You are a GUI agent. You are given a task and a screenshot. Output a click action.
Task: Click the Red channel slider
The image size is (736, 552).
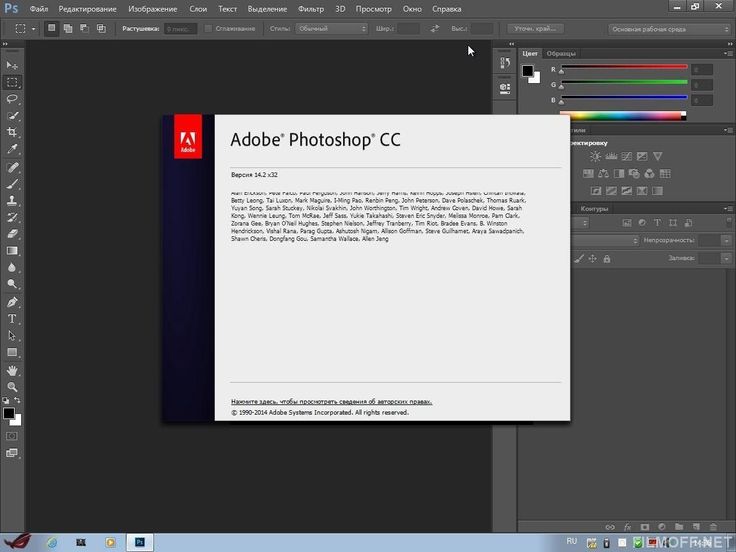tap(624, 67)
